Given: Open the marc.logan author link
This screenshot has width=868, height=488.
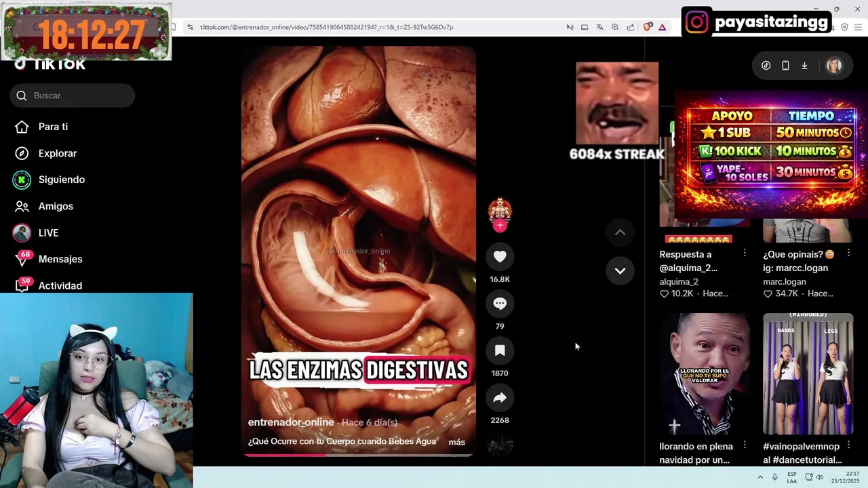Looking at the screenshot, I should point(785,282).
